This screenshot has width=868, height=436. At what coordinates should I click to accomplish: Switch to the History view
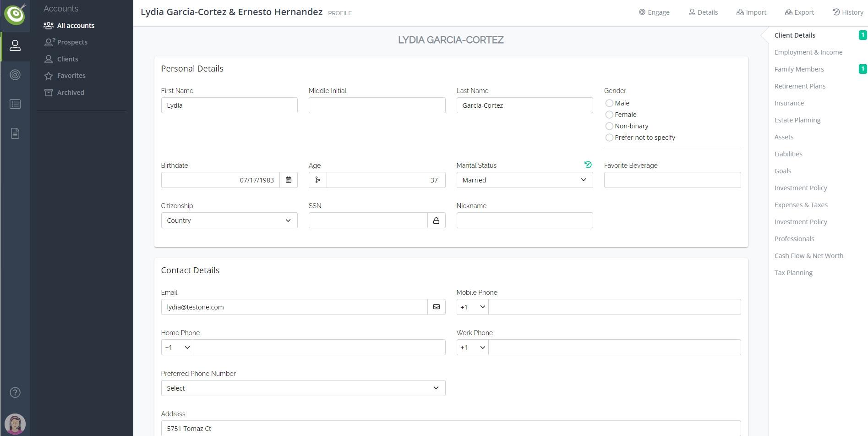point(848,12)
